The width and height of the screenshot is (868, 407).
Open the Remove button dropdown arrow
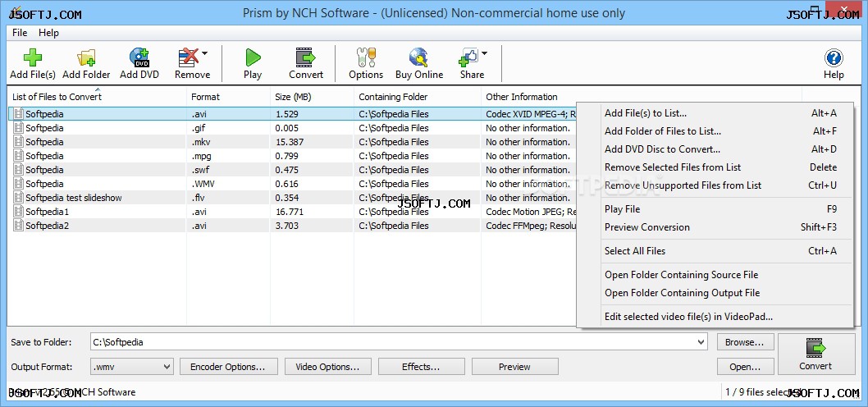point(205,53)
